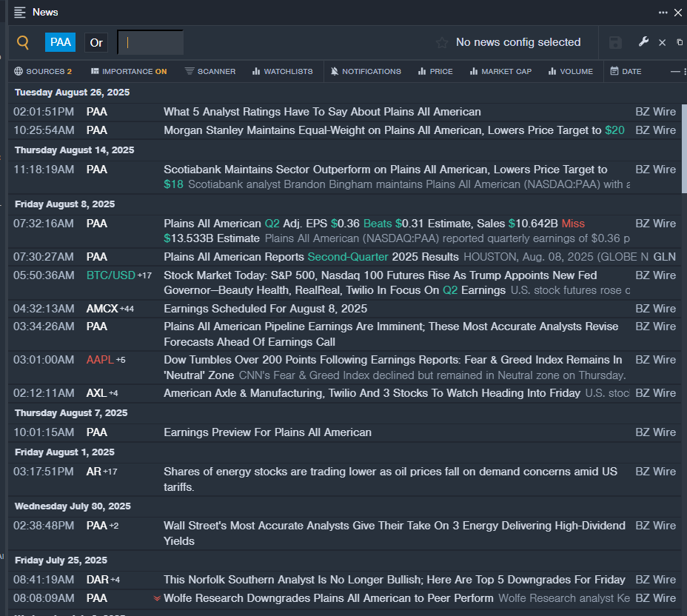Open Pipeline Earnings Are Imminent headline
The width and height of the screenshot is (687, 616).
[x=391, y=335]
